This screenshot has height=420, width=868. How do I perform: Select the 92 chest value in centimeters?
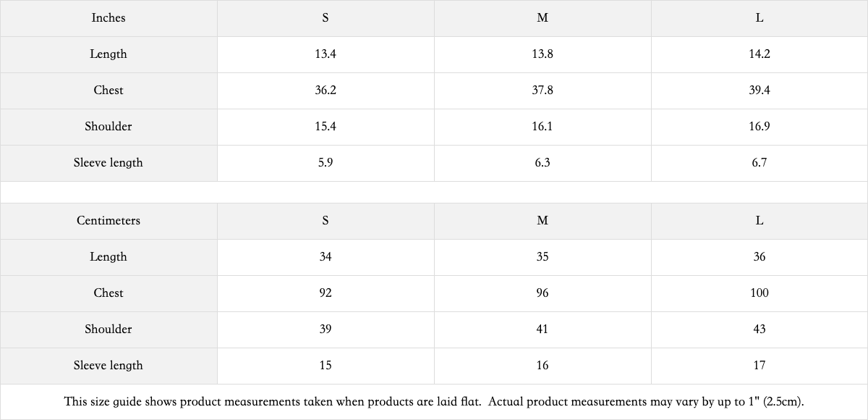[x=325, y=293]
